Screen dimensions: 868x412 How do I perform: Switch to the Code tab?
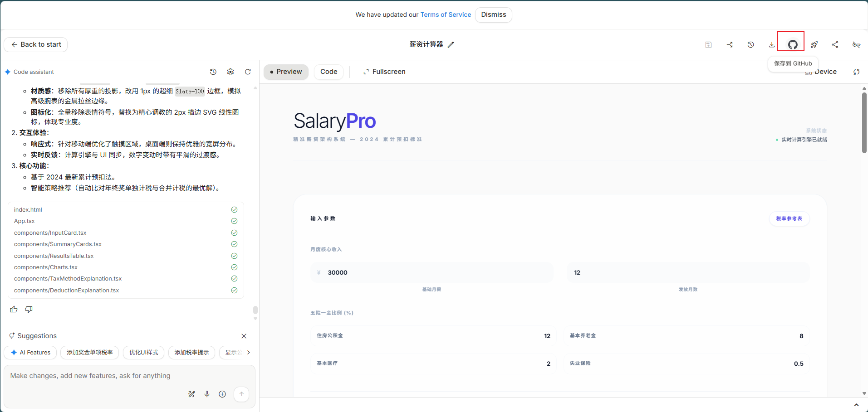[x=329, y=72]
